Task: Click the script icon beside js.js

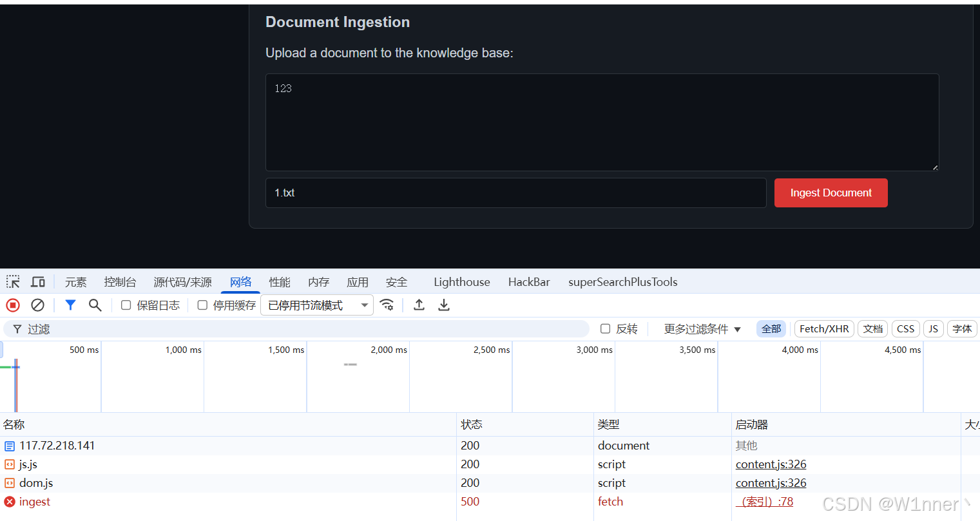Action: 10,464
